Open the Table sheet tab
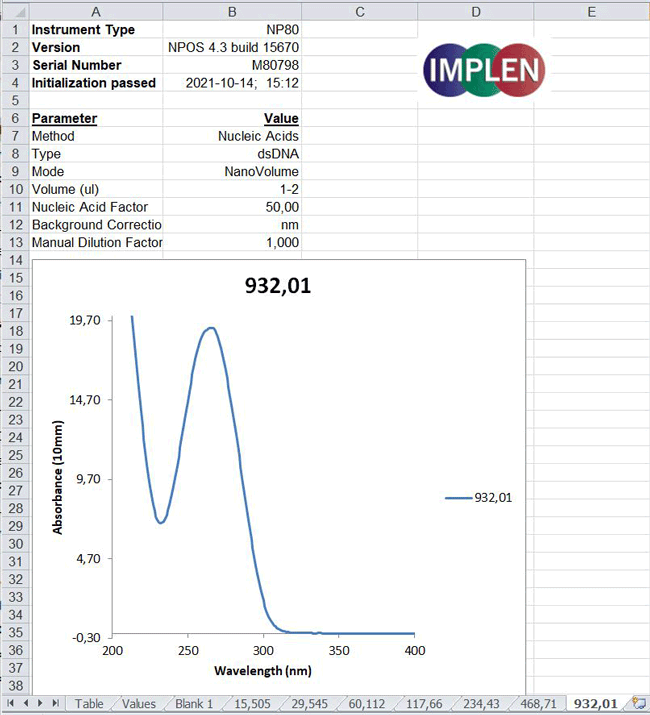 89,704
